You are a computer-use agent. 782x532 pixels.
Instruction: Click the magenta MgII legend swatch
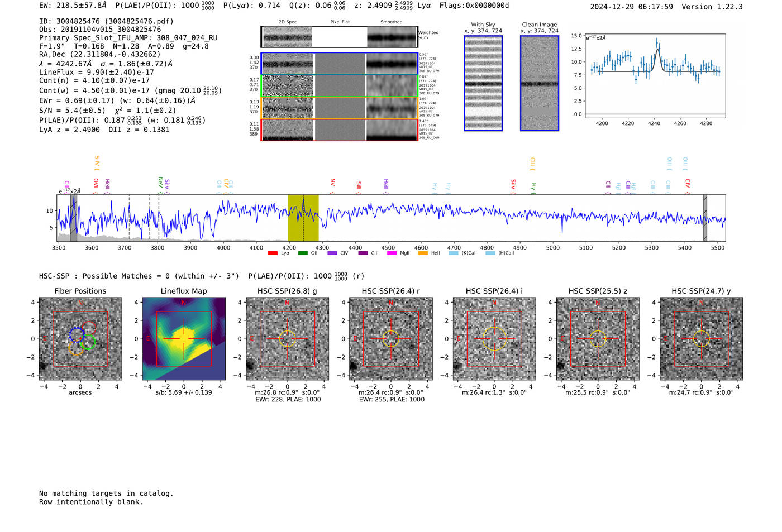point(392,253)
